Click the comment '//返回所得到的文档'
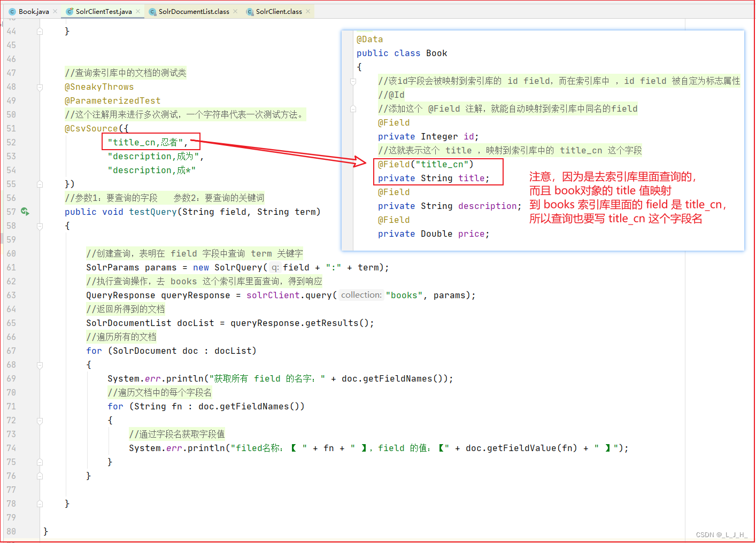The height and width of the screenshot is (543, 756). click(126, 309)
